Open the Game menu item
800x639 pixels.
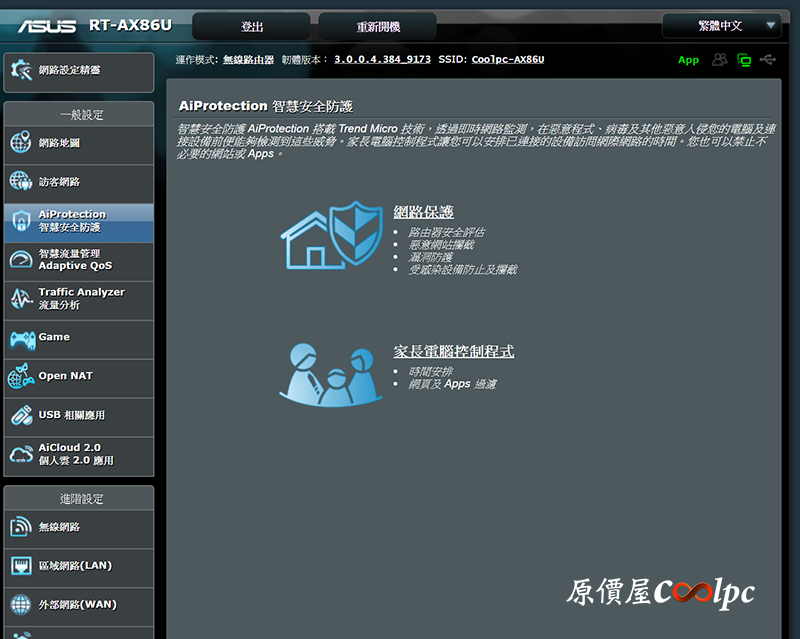[x=79, y=339]
